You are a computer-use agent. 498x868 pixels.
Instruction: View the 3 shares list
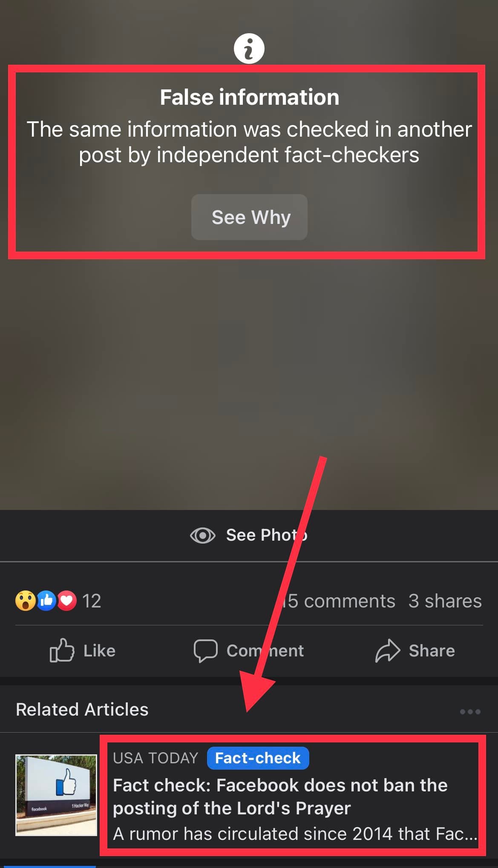[x=445, y=601]
